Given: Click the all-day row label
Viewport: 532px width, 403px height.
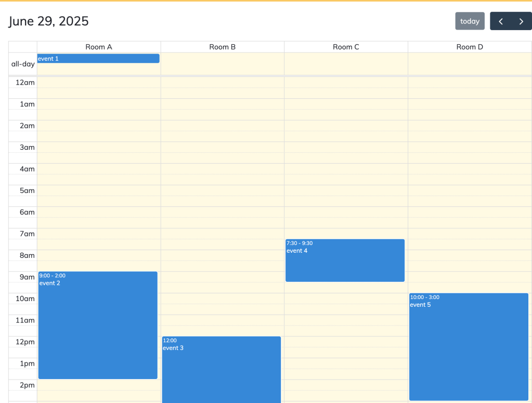Looking at the screenshot, I should [x=22, y=63].
